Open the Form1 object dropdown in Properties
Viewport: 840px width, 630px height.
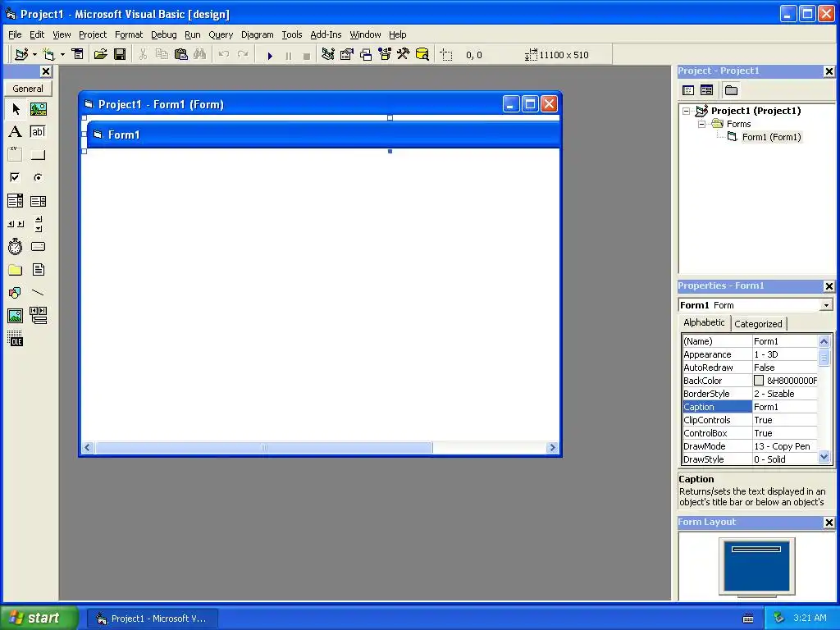(827, 305)
